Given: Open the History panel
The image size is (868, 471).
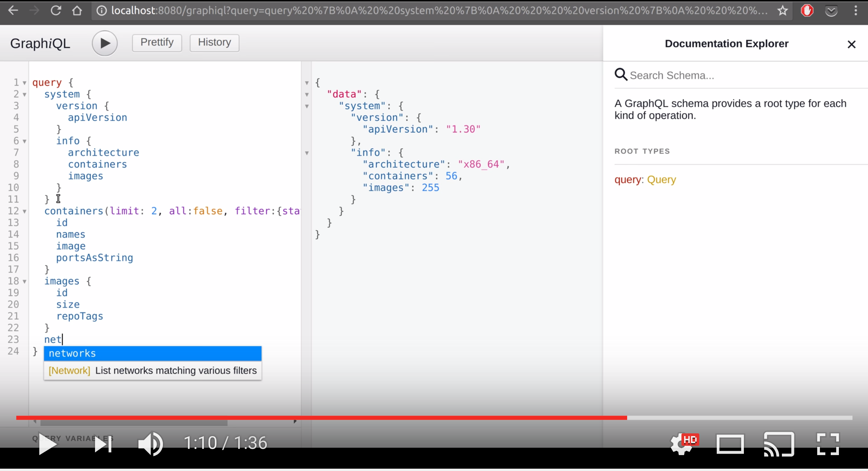Looking at the screenshot, I should pyautogui.click(x=214, y=42).
